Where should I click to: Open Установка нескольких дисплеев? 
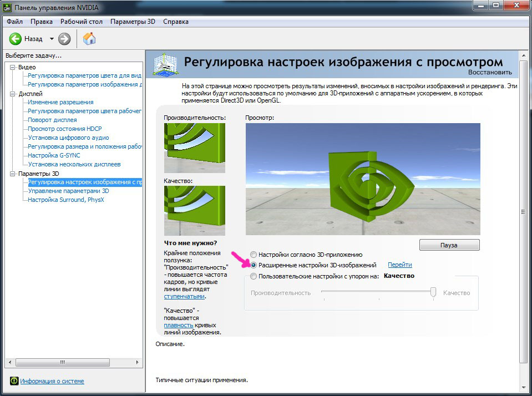tap(74, 164)
